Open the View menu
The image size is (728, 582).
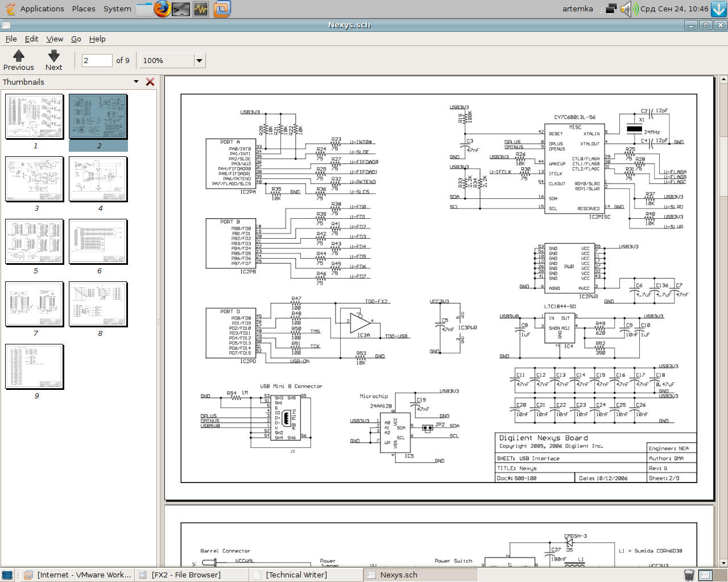click(55, 39)
